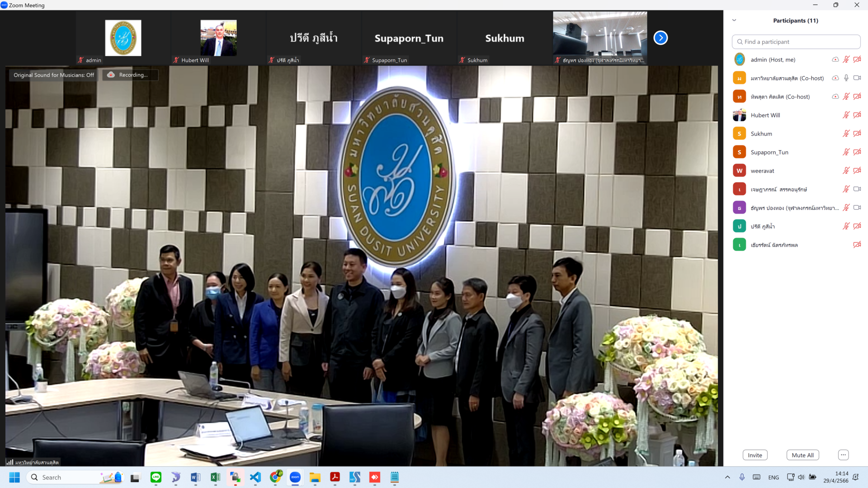868x488 pixels.
Task: Click the Mute All button
Action: pos(802,455)
